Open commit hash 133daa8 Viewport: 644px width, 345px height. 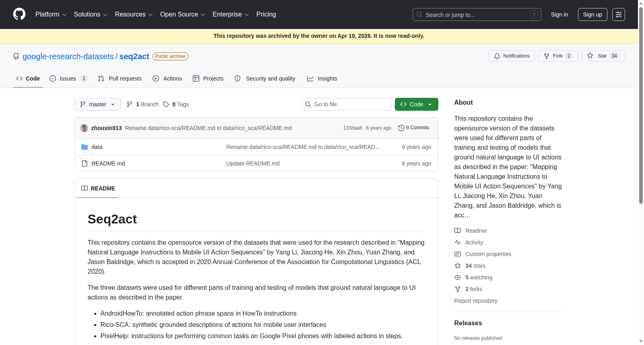pyautogui.click(x=353, y=128)
